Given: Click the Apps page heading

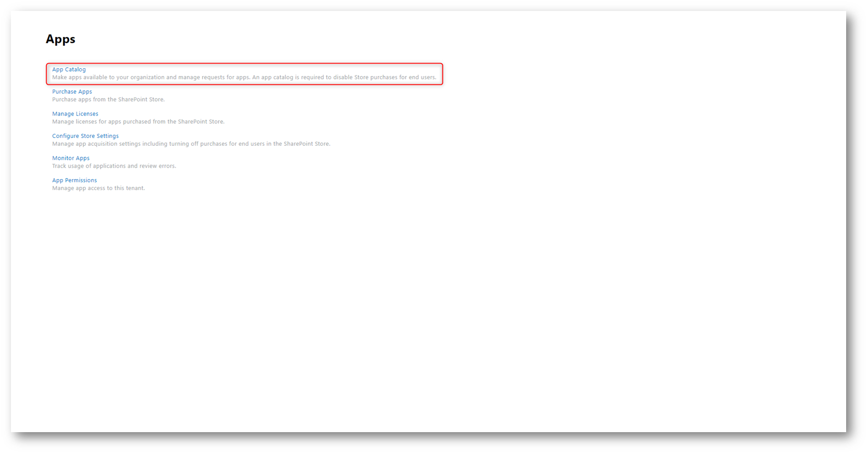Looking at the screenshot, I should tap(60, 39).
